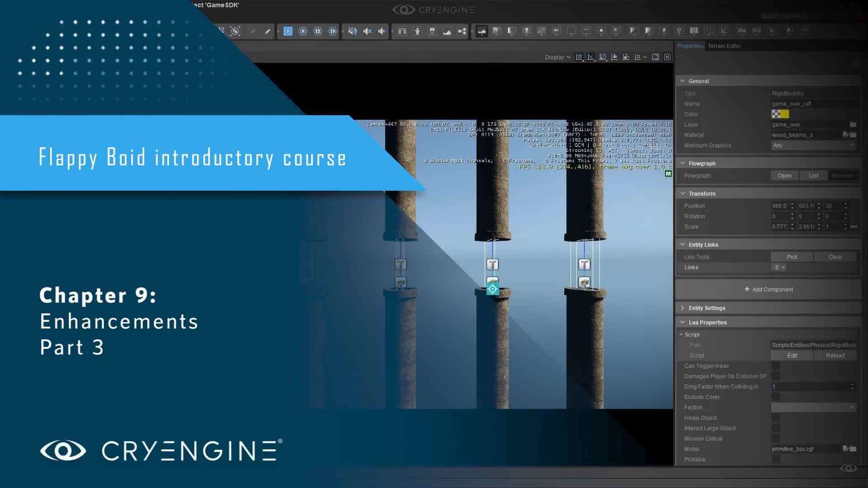Image resolution: width=868 pixels, height=488 pixels.
Task: Open the Display dropdown in viewport
Action: click(557, 57)
